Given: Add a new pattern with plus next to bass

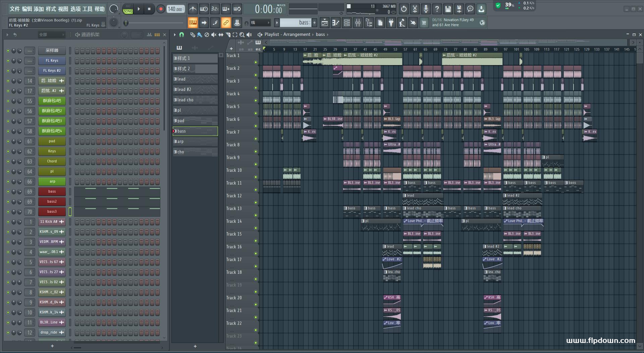Looking at the screenshot, I should point(314,23).
